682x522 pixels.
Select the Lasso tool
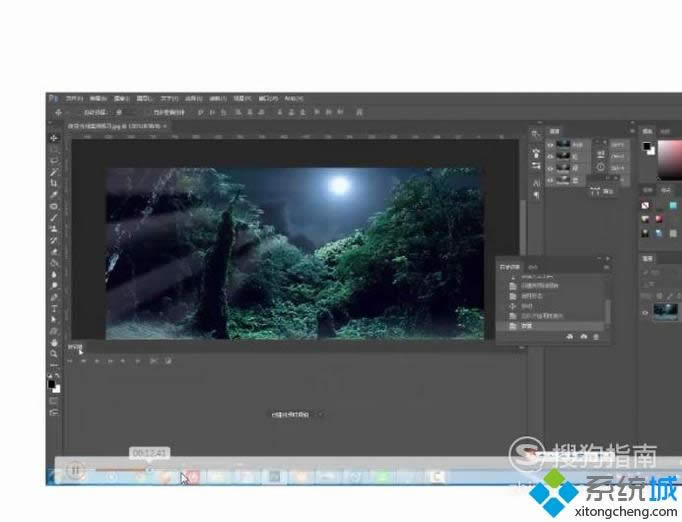[54, 161]
